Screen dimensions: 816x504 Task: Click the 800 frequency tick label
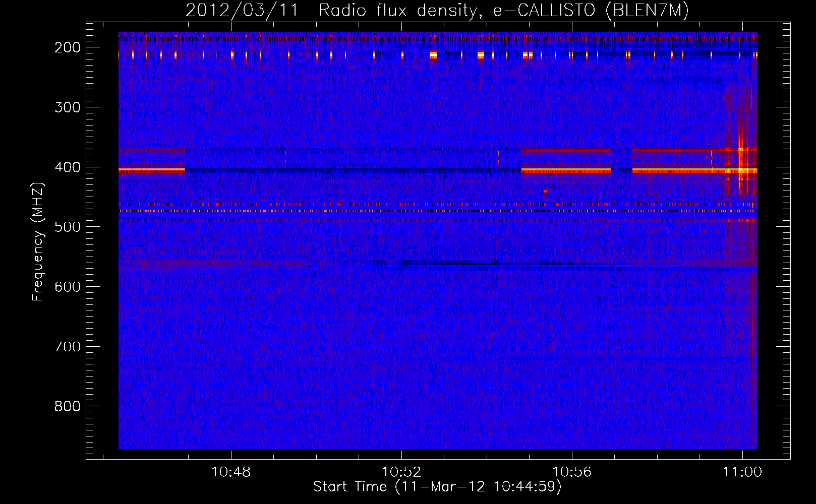click(68, 406)
